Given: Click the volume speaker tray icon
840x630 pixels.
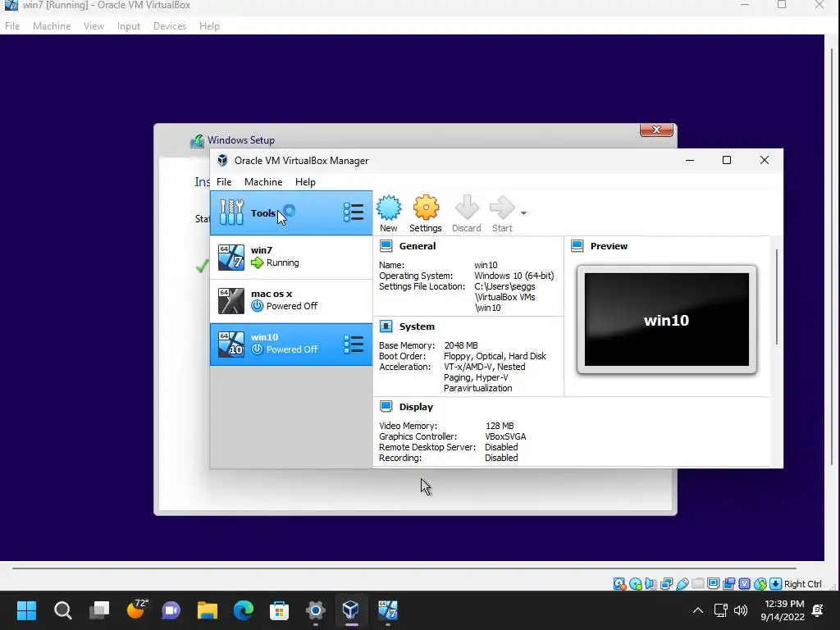Looking at the screenshot, I should tap(741, 610).
